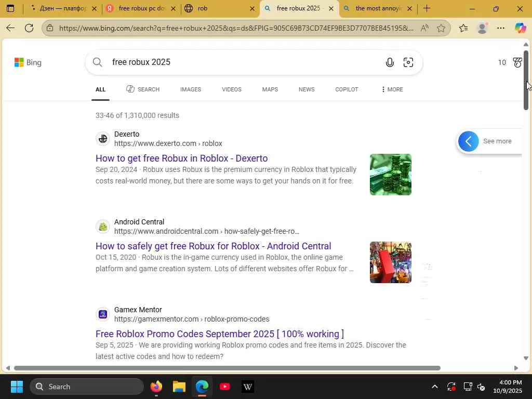532x399 pixels.
Task: Open the browser profile avatar
Action: 482,28
